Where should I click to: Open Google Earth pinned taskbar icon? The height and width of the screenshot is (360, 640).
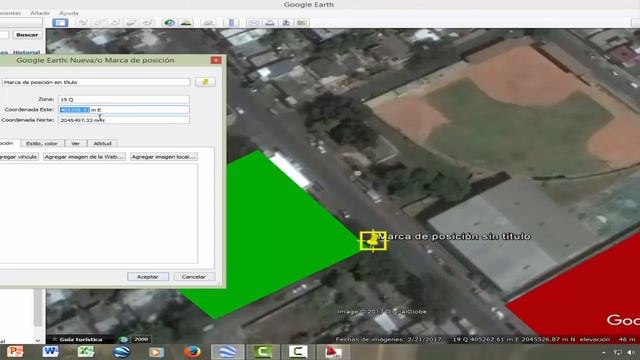pos(121,352)
